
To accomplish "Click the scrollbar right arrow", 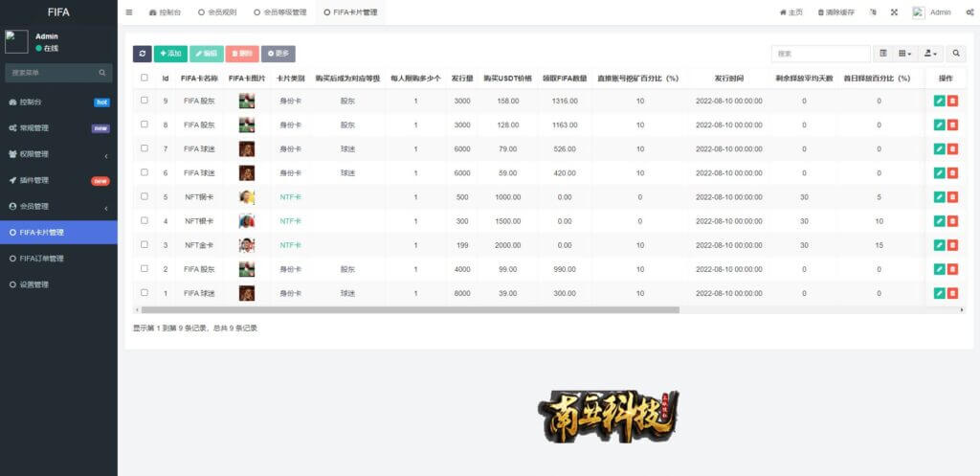I will (962, 309).
